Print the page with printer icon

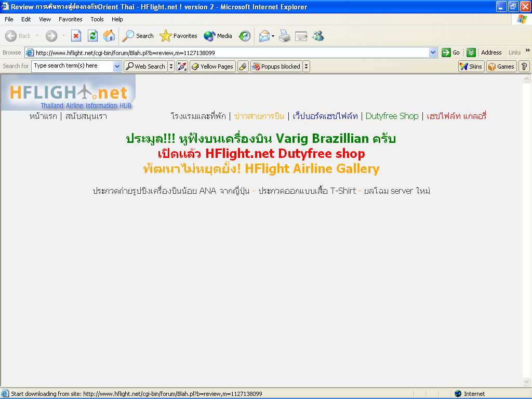pyautogui.click(x=285, y=36)
